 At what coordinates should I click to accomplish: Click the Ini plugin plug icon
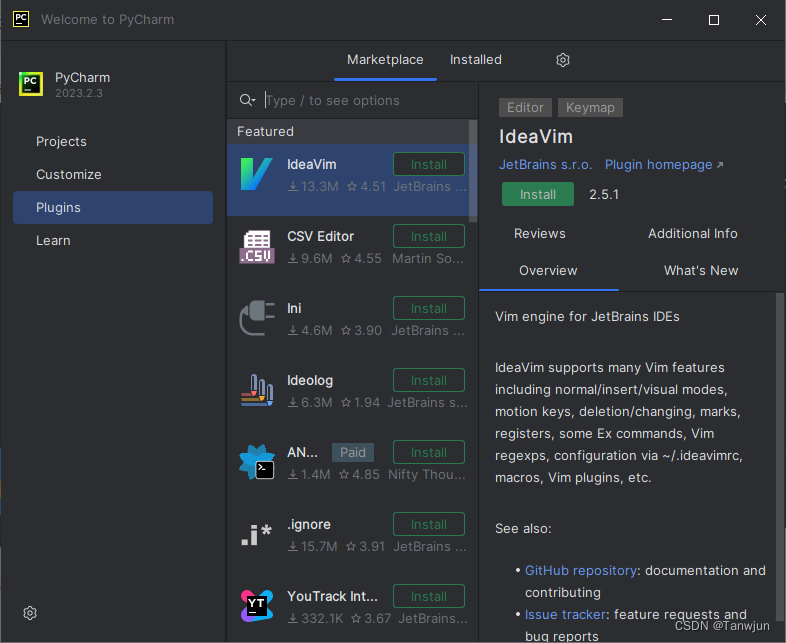pyautogui.click(x=257, y=318)
